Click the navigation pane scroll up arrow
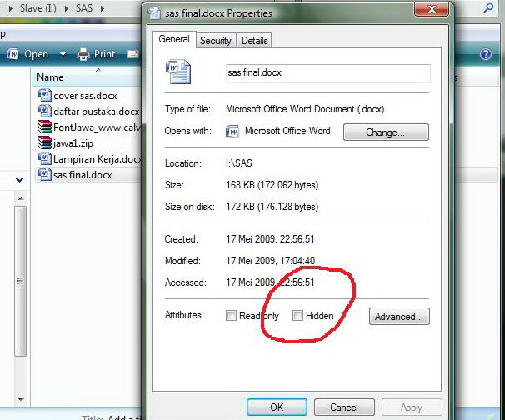This screenshot has height=420, width=505. click(x=21, y=198)
